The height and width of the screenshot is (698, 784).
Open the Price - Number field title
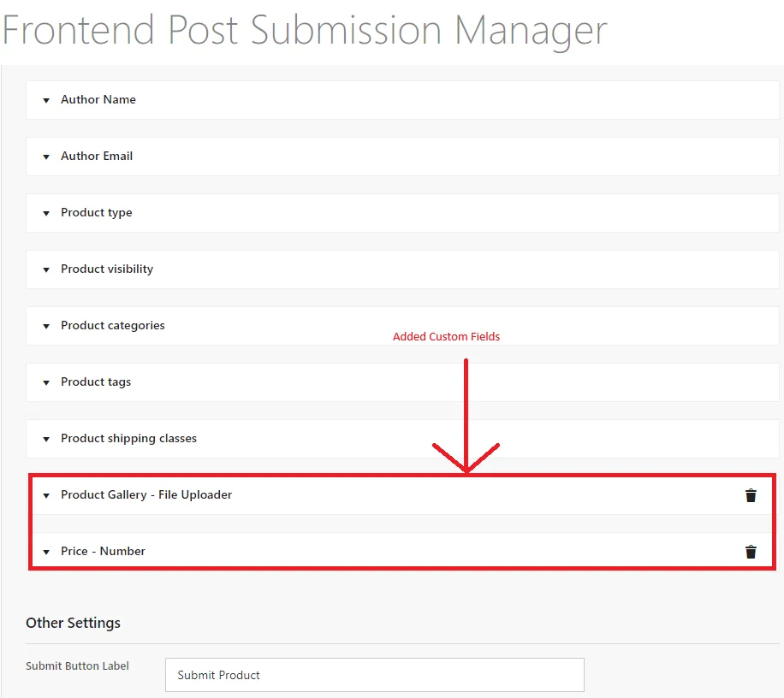[103, 551]
